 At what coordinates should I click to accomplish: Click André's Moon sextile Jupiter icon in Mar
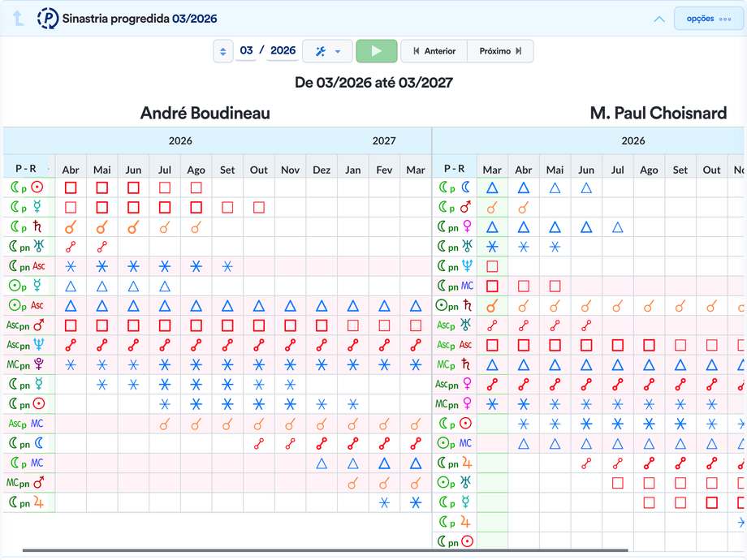(x=416, y=503)
